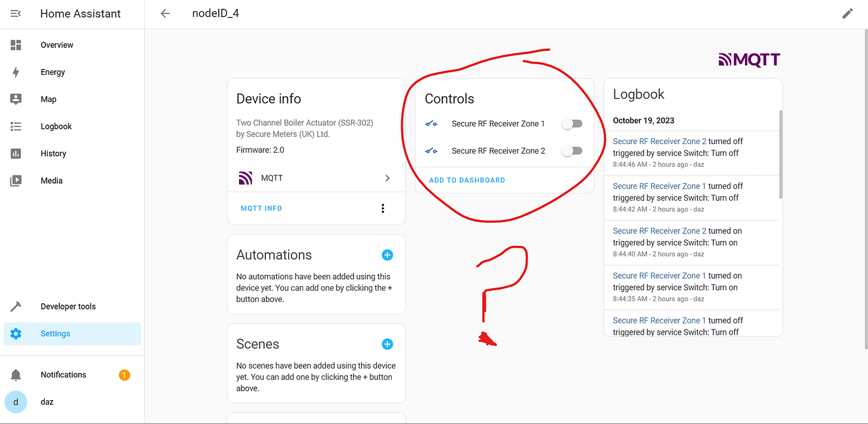The height and width of the screenshot is (424, 868).
Task: Collapse the sidebar with the hamburger icon
Action: (16, 13)
